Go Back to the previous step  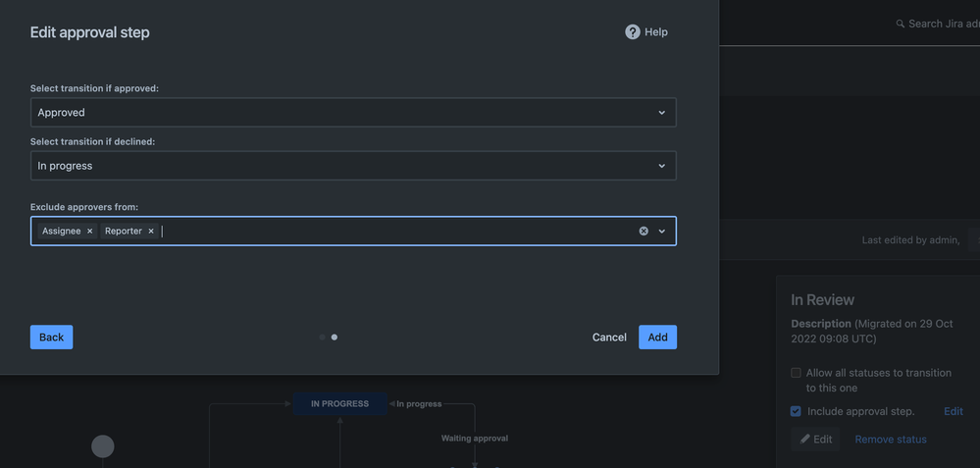(x=51, y=337)
